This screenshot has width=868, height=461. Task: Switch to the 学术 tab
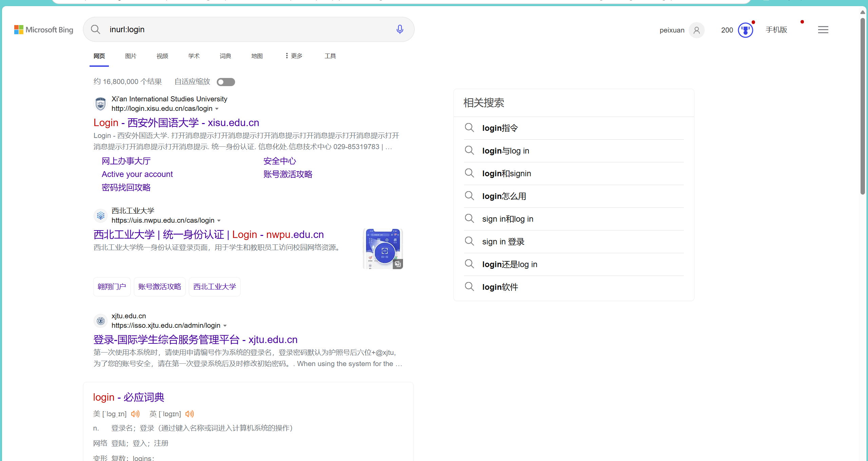click(x=194, y=56)
